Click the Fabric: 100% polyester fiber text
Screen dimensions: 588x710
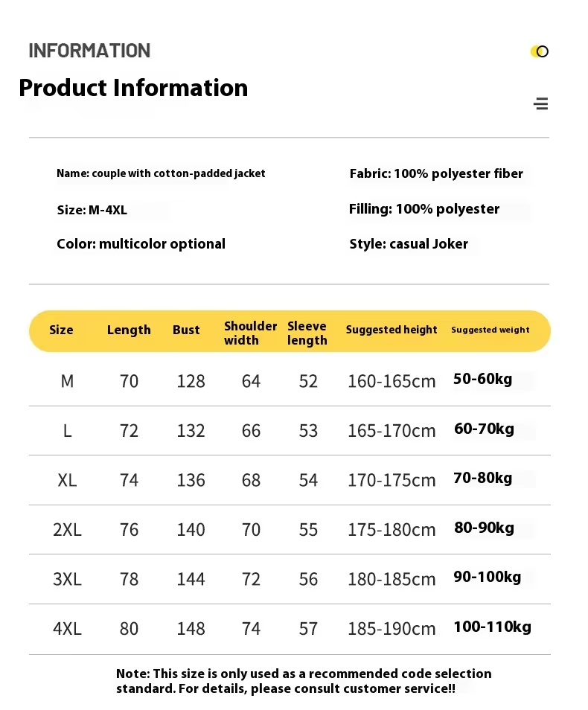pos(436,173)
